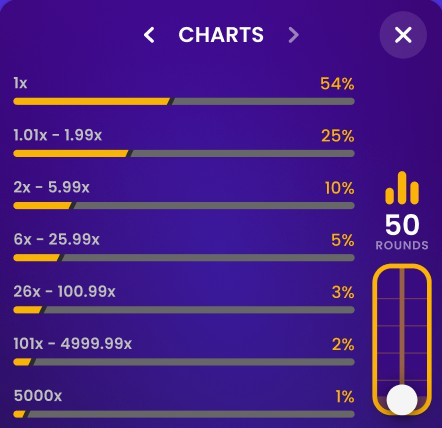Select the 5000x progress bar
442x428 pixels.
coord(184,414)
